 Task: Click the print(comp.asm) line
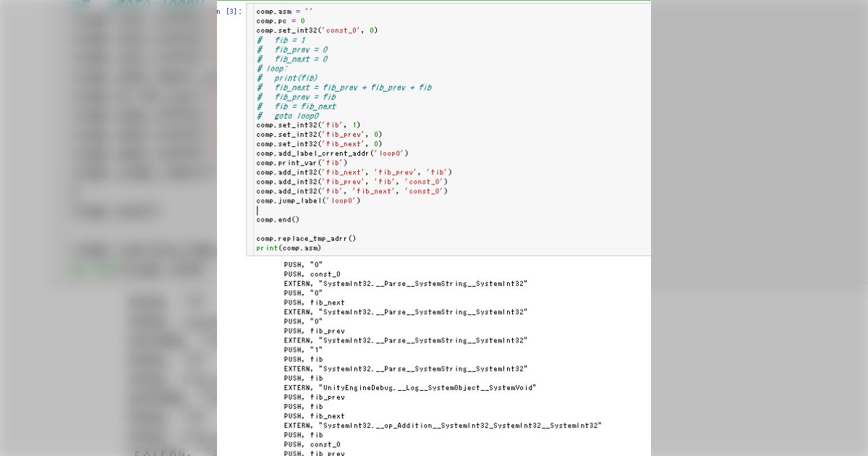289,248
